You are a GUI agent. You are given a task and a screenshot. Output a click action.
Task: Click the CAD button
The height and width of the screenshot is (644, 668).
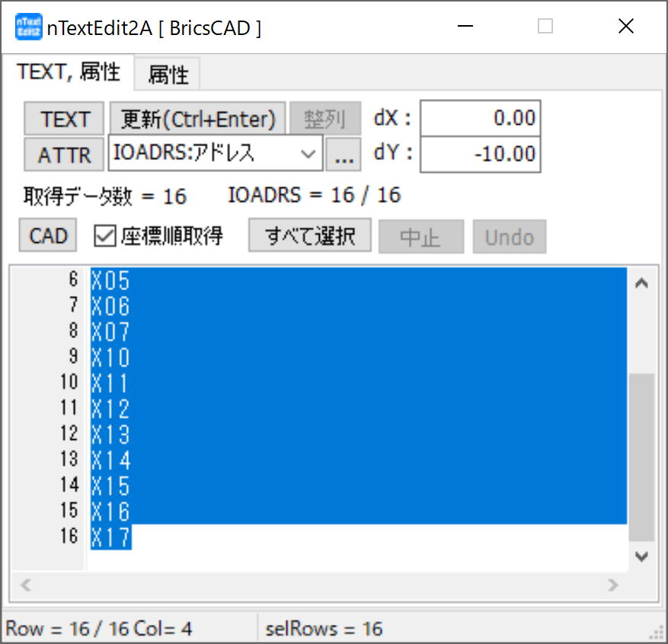pyautogui.click(x=48, y=235)
